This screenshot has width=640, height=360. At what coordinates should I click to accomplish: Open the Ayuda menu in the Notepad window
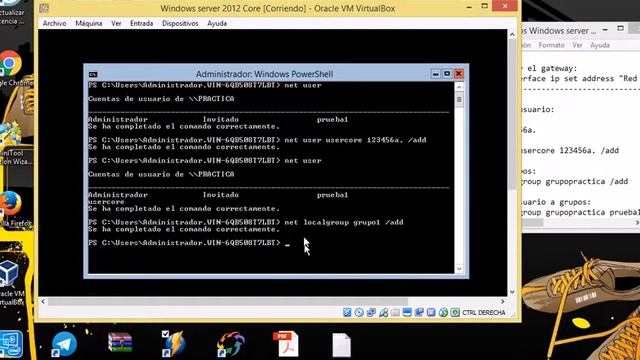tap(600, 45)
